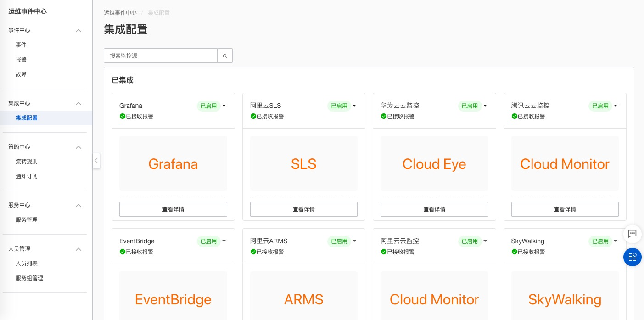Click the search magnifier icon button
This screenshot has height=320, width=644.
(225, 56)
